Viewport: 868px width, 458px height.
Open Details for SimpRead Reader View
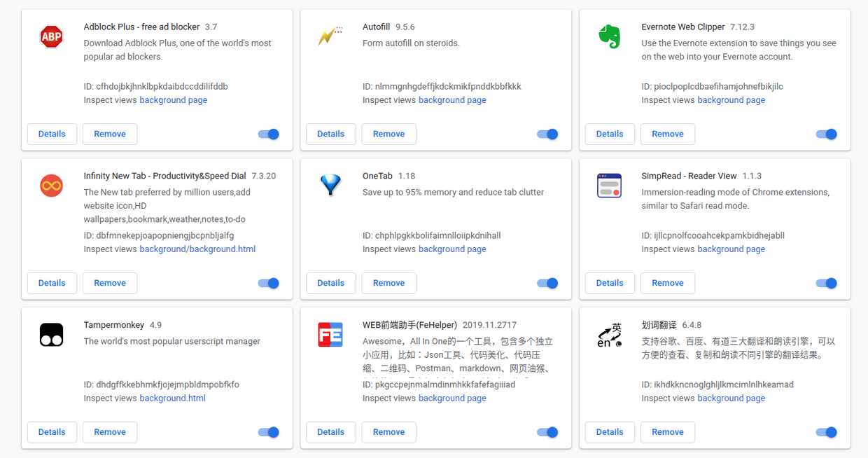610,283
